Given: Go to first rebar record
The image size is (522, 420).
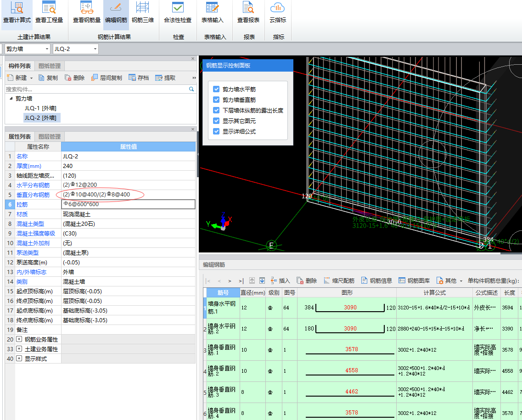Looking at the screenshot, I should [x=208, y=281].
